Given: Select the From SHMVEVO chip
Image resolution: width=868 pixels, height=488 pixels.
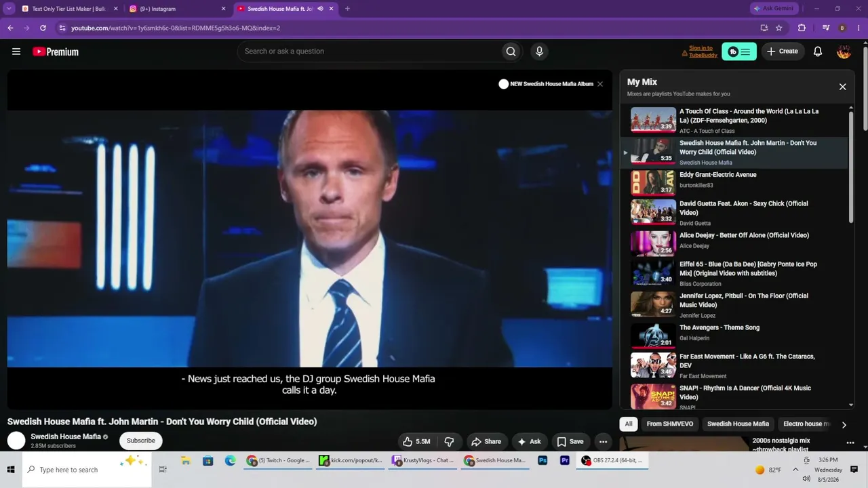Looking at the screenshot, I should click(x=670, y=424).
